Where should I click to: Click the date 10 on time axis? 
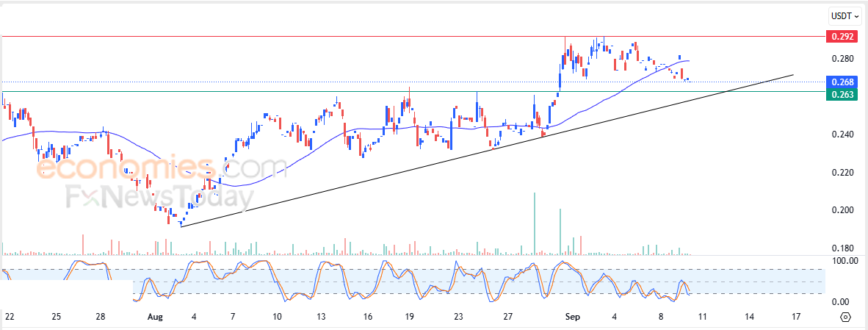pyautogui.click(x=277, y=318)
